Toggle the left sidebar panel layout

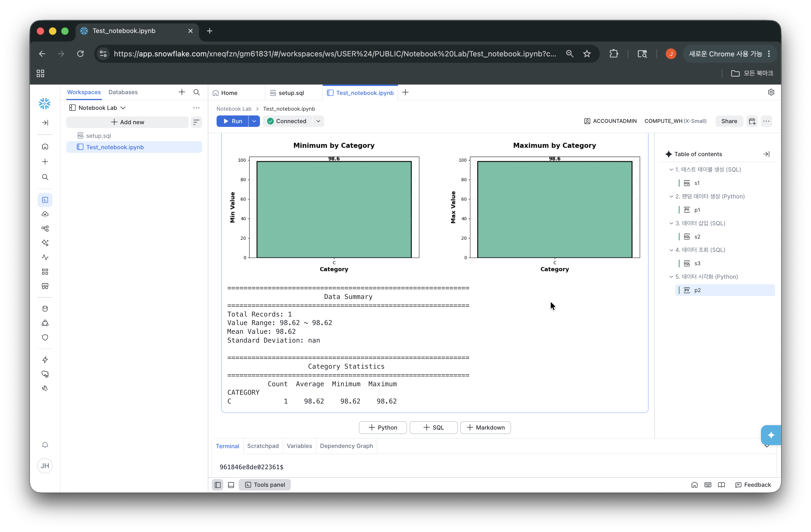pos(218,485)
